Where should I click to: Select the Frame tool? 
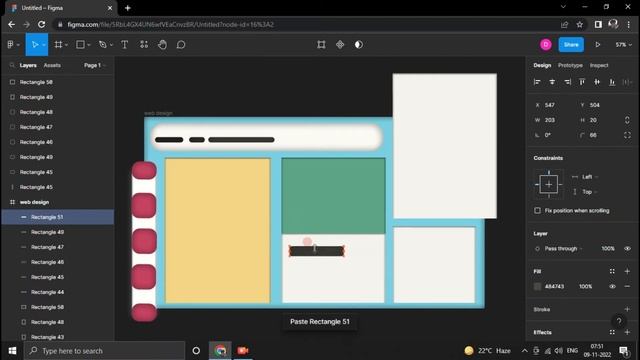tap(58, 44)
